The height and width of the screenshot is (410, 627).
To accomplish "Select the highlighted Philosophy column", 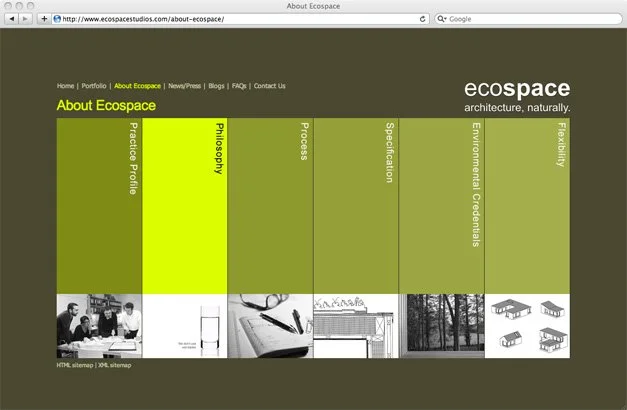I will [x=185, y=206].
